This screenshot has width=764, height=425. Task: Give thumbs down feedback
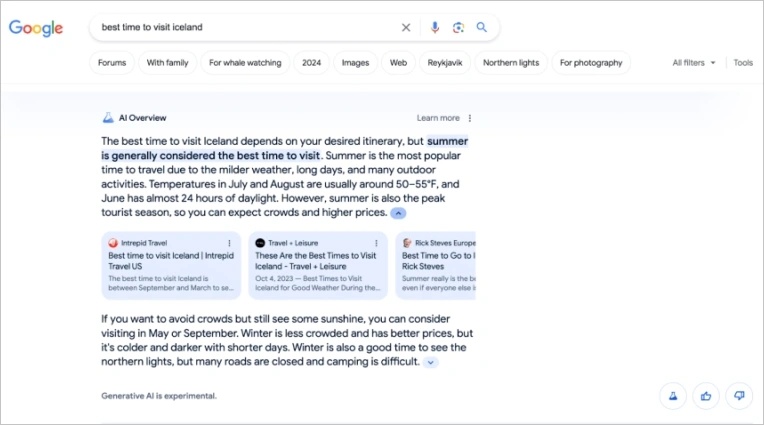click(739, 396)
